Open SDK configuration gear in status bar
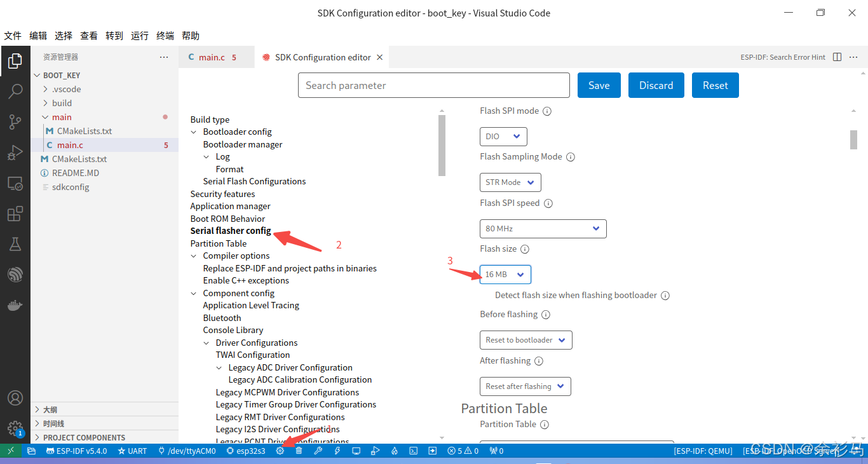 pyautogui.click(x=280, y=451)
